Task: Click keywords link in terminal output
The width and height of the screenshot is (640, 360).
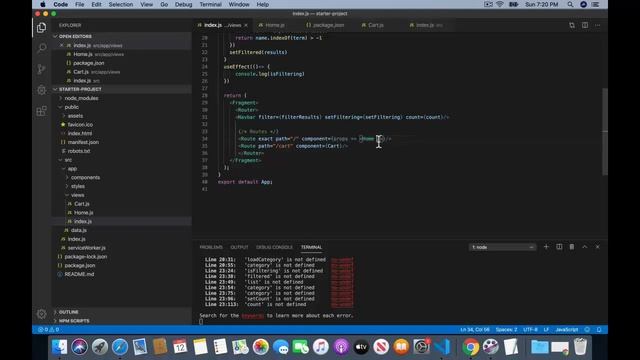Action: (253, 316)
